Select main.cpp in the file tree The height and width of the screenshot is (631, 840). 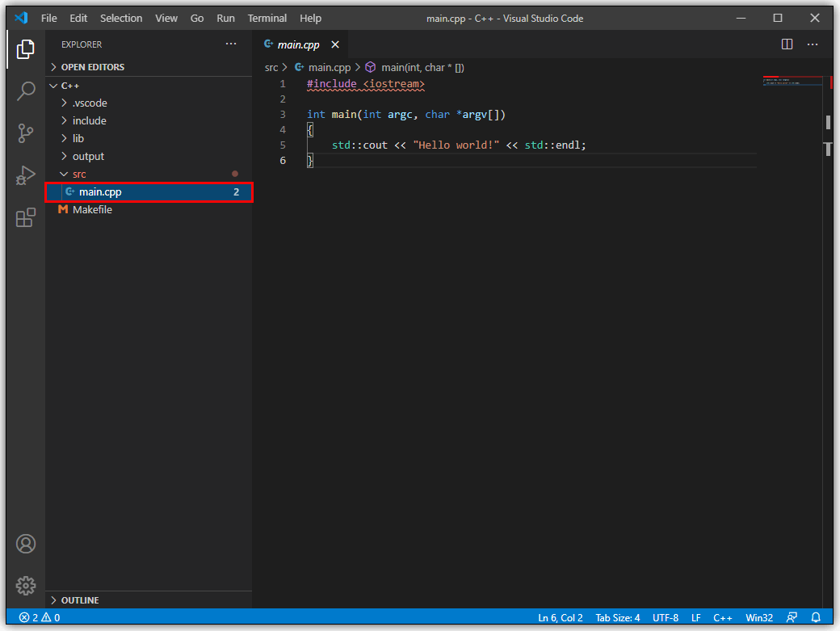pos(149,191)
